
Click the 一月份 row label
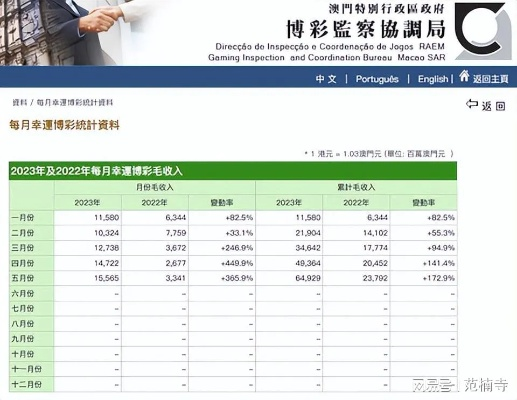[x=23, y=218]
